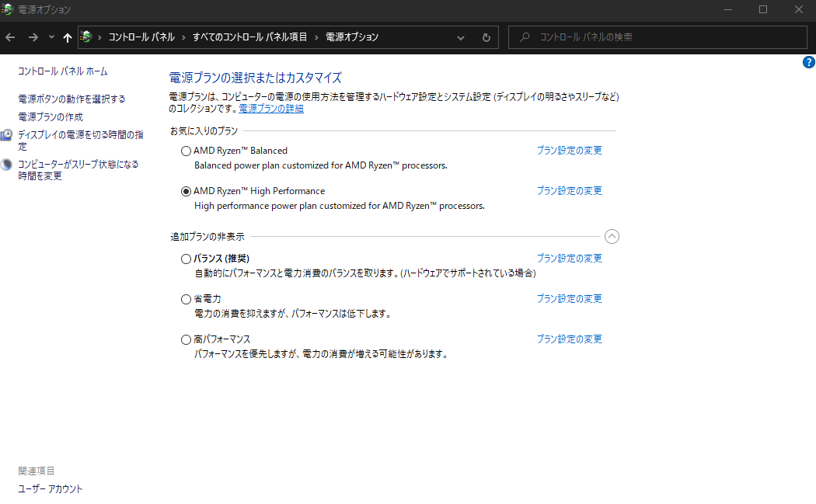Select the 高パフォーマンス power plan
816x504 pixels.
[186, 339]
